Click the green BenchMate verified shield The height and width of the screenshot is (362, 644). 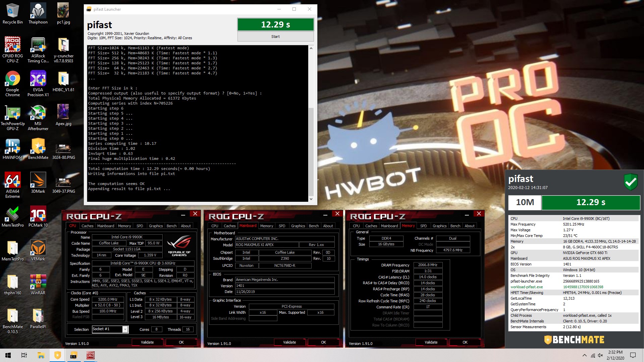coord(631,182)
